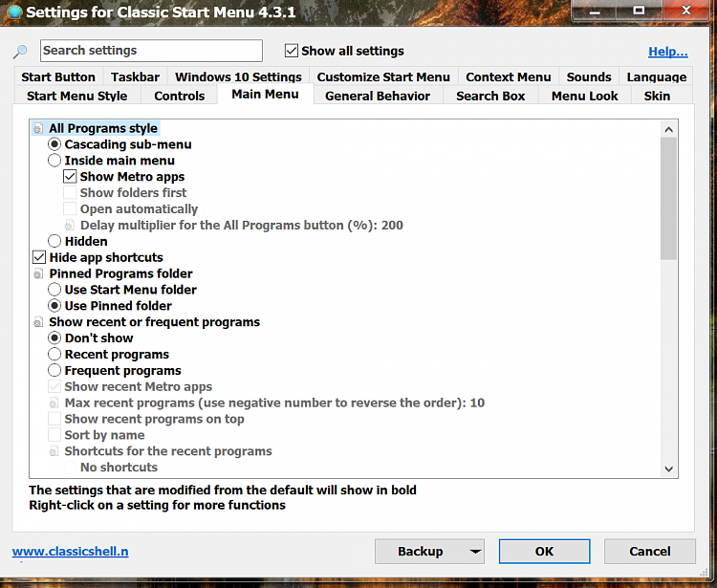717x588 pixels.
Task: Select Recent programs radio option
Action: coord(54,355)
